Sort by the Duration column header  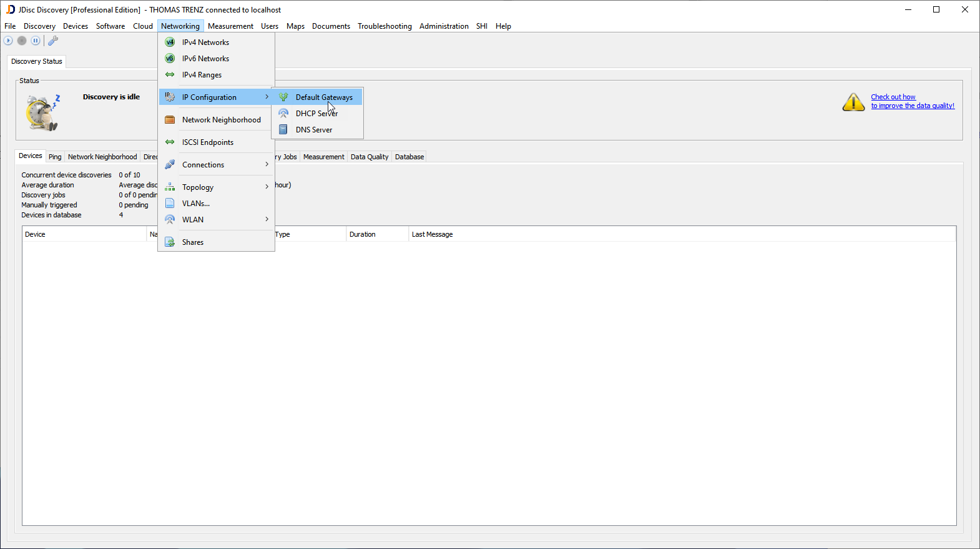tap(377, 234)
